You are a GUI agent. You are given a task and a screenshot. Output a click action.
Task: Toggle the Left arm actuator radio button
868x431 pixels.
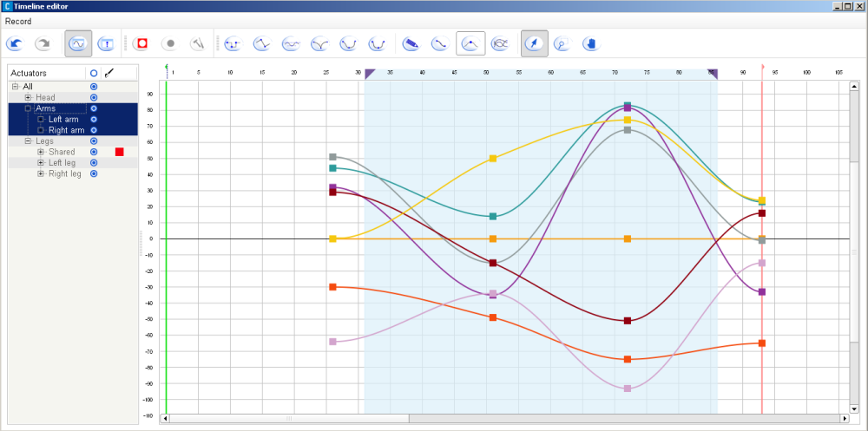tap(94, 120)
